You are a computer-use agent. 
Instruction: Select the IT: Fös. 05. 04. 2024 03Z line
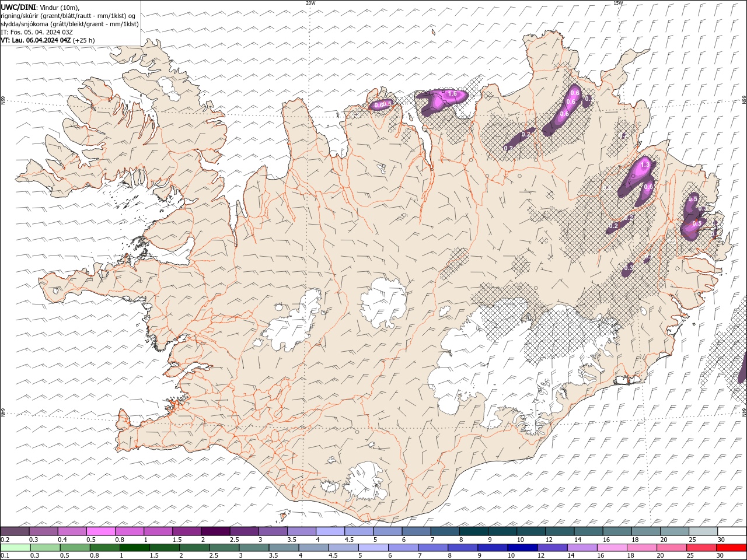[x=37, y=32]
